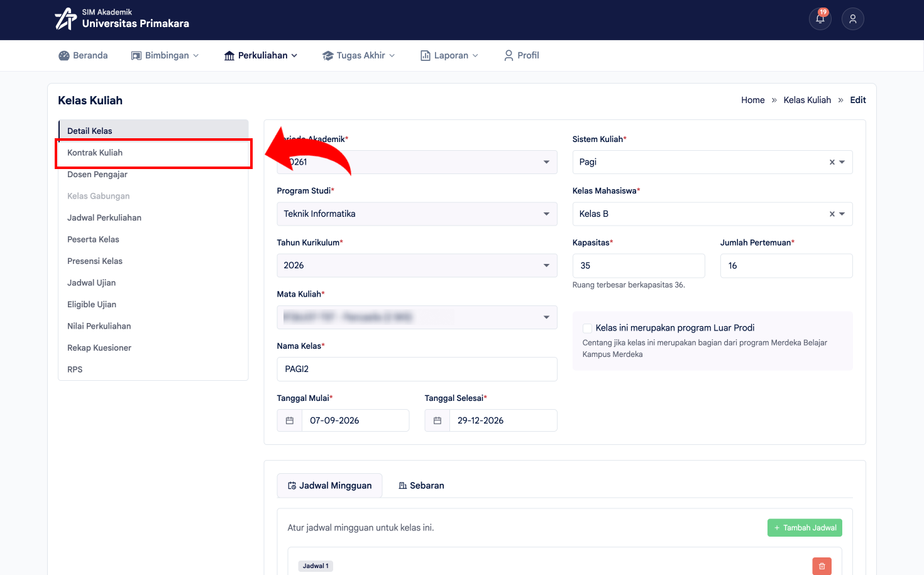The width and height of the screenshot is (924, 575).
Task: Open the Tahun Kurikulum dropdown
Action: tap(417, 265)
